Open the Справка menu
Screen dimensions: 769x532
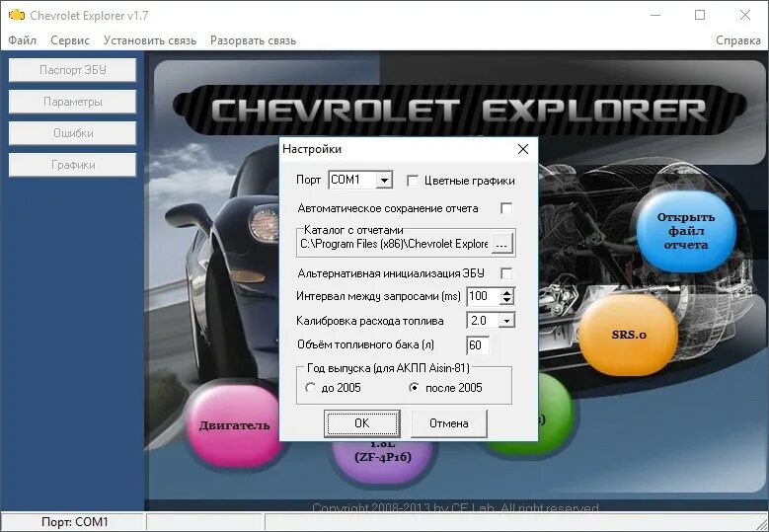(x=738, y=40)
